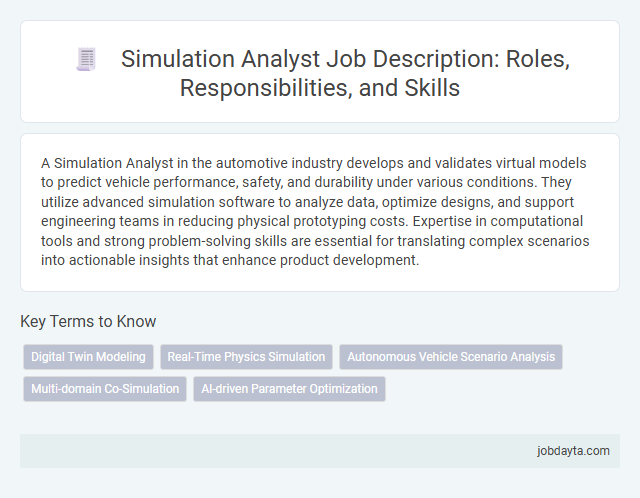The height and width of the screenshot is (498, 640).
Task: Select the Real-Time Physics Simulation tag
Action: pyautogui.click(x=246, y=357)
